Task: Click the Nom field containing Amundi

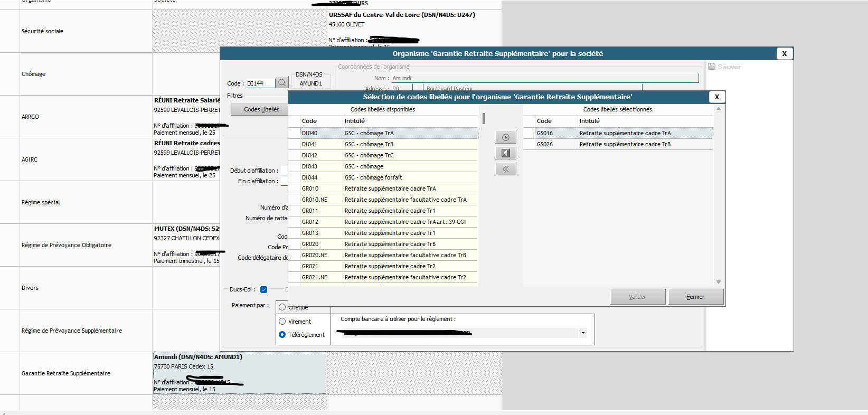Action: point(545,78)
